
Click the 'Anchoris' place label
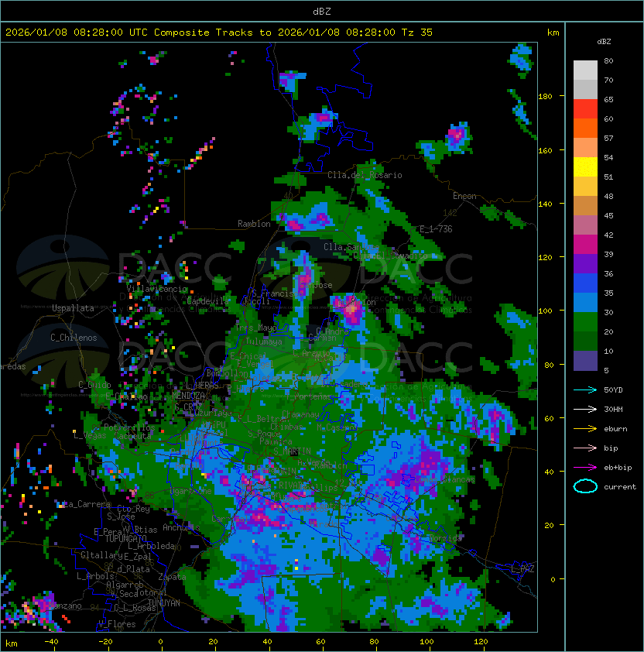coord(181,527)
